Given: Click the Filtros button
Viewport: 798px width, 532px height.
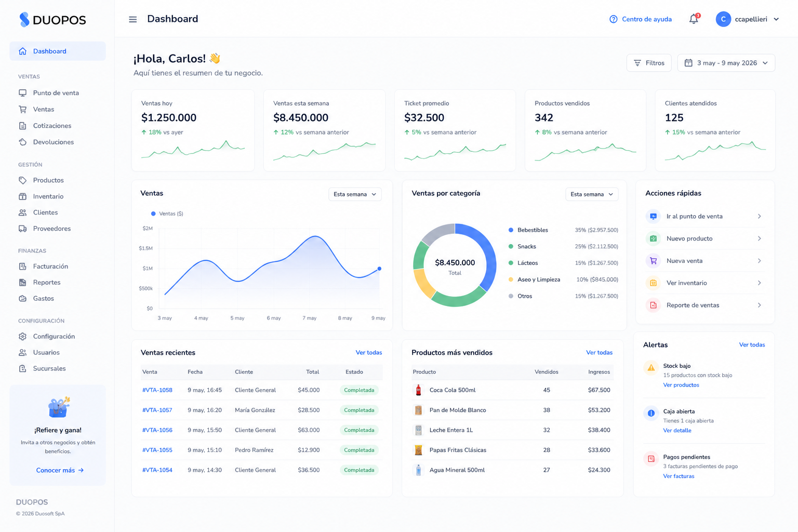Looking at the screenshot, I should pos(649,63).
